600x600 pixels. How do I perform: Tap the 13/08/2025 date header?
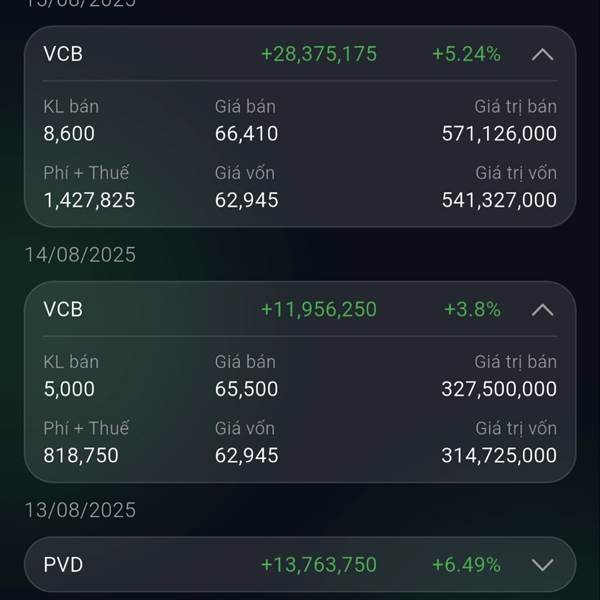80,510
